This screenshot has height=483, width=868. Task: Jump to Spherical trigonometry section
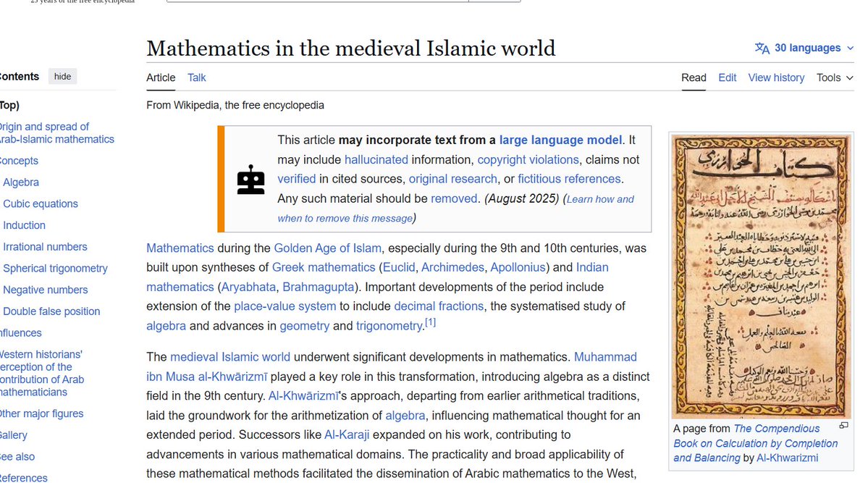click(x=55, y=269)
